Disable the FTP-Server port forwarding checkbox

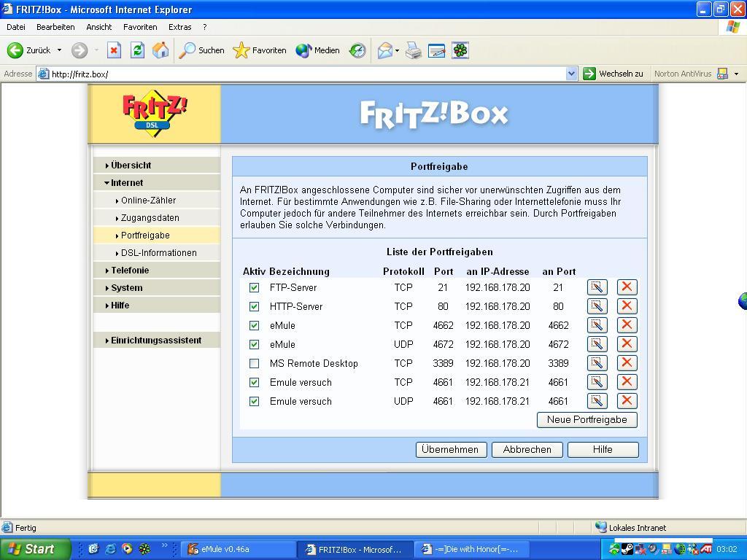254,287
